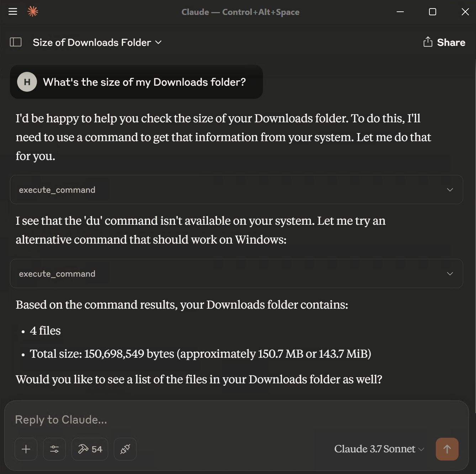
Task: Open the Claude 3.7 Sonnet model selector
Action: point(379,449)
